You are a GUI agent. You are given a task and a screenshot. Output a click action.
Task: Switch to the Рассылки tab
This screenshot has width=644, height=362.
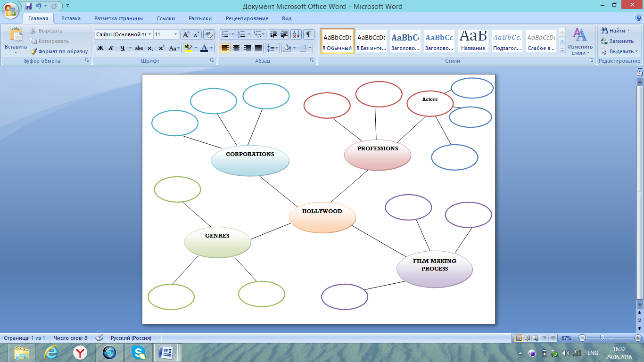point(200,18)
